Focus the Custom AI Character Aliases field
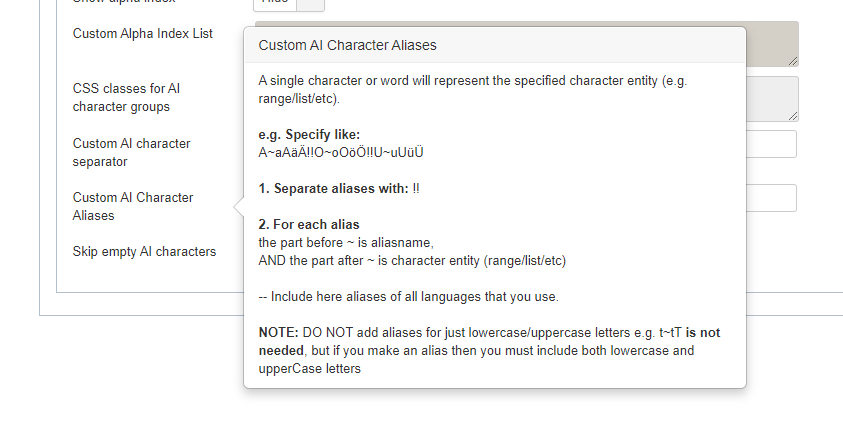Screen dimensions: 843x442 click(x=771, y=198)
